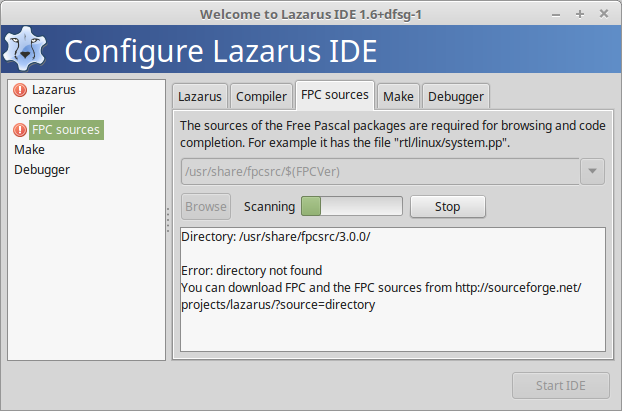Click the Lazarus cheetah logo icon
Screen dimensions: 622x411
tap(25, 48)
